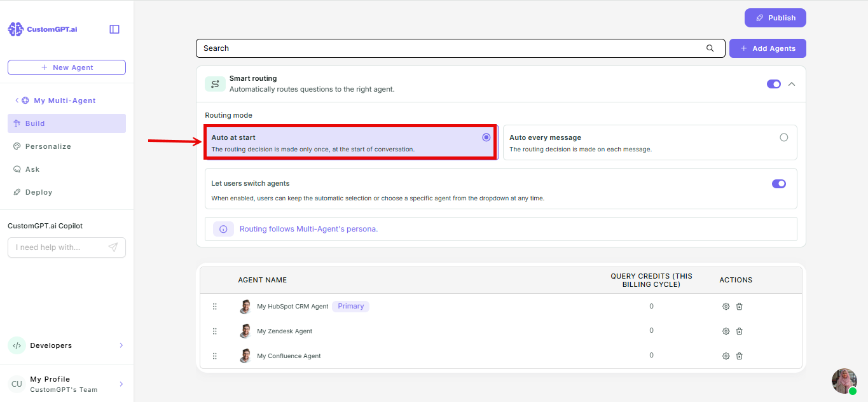
Task: Open the Developers menu item
Action: 67,345
